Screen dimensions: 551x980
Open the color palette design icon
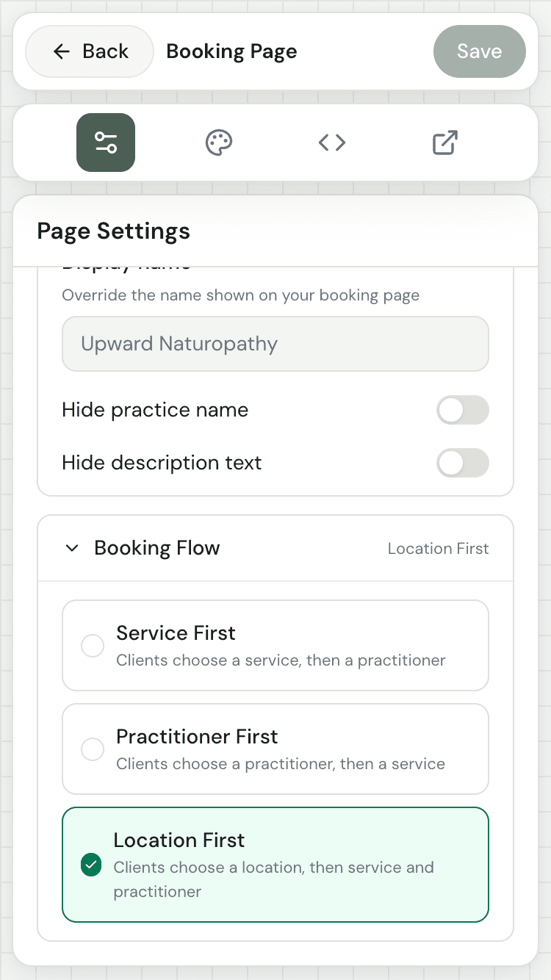pyautogui.click(x=218, y=143)
